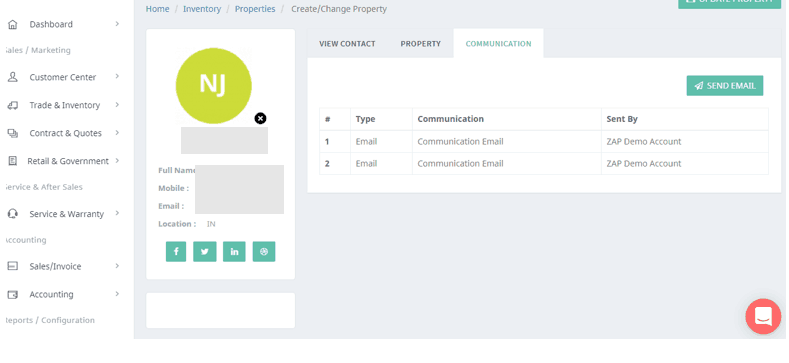The image size is (789, 363).
Task: Expand the Trade & Inventory chevron
Action: click(117, 105)
